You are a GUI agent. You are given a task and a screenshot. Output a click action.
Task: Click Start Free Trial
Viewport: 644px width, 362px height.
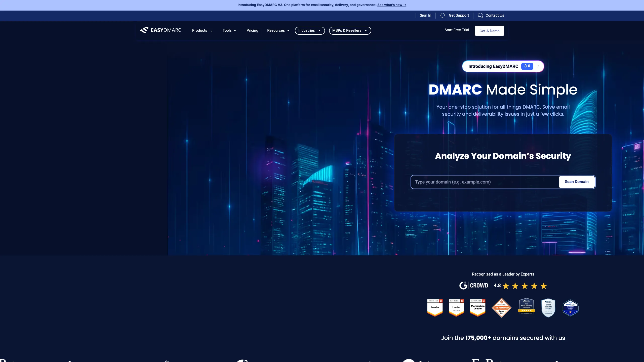click(x=457, y=30)
